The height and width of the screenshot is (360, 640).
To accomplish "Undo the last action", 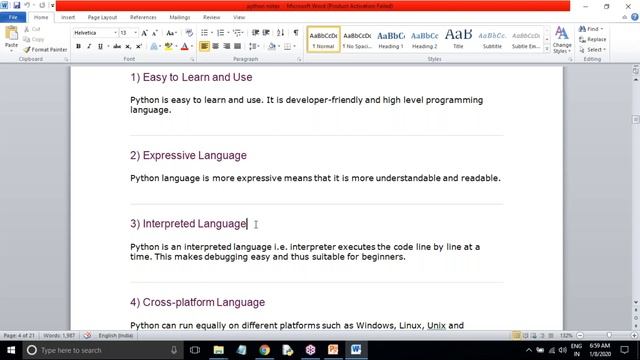I will [x=27, y=6].
